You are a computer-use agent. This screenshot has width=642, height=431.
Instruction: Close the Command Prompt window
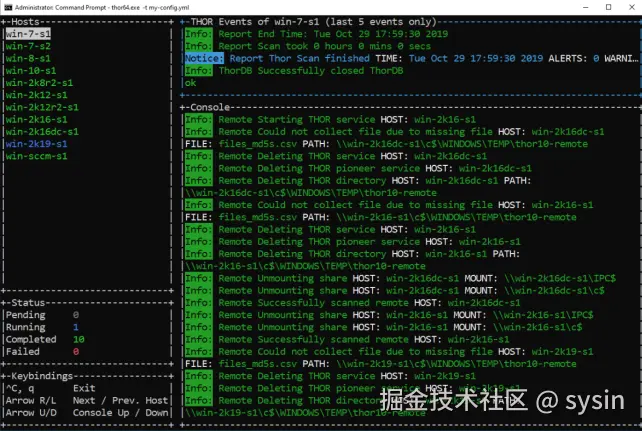(x=632, y=7)
